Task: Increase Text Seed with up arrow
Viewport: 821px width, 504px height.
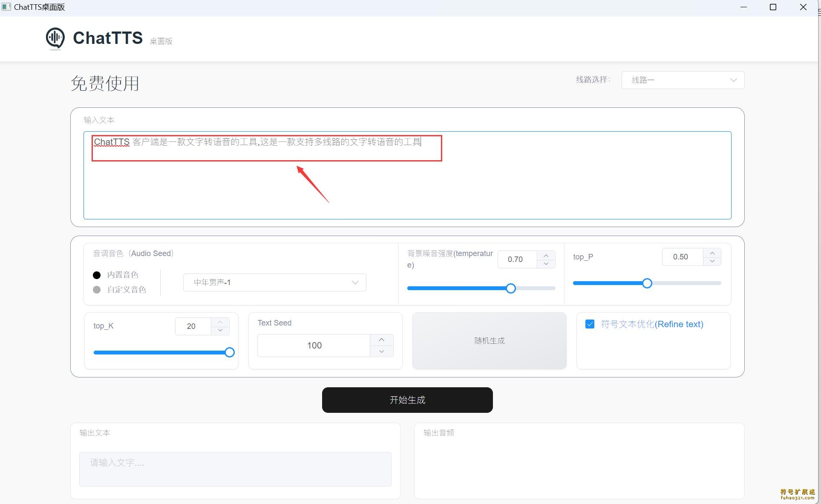Action: pyautogui.click(x=382, y=340)
